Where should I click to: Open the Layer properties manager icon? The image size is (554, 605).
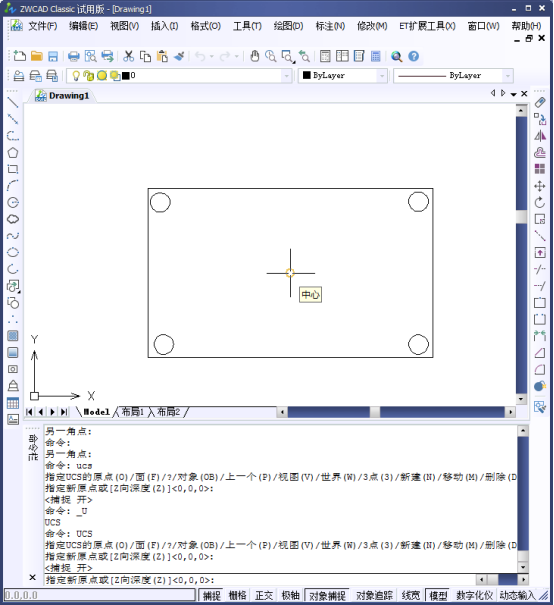pos(19,76)
